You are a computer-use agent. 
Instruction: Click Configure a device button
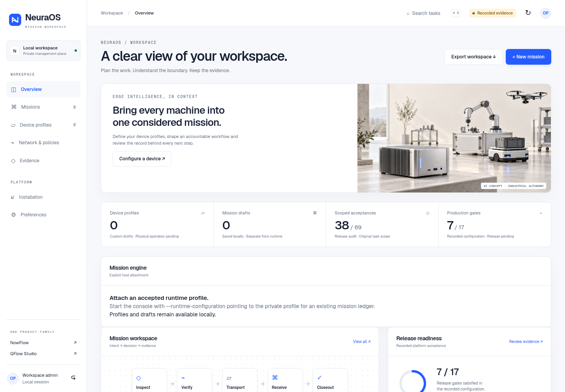(142, 159)
